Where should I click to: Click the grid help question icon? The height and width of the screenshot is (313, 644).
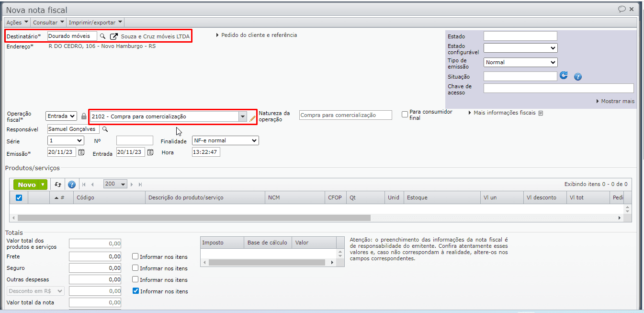pyautogui.click(x=72, y=185)
